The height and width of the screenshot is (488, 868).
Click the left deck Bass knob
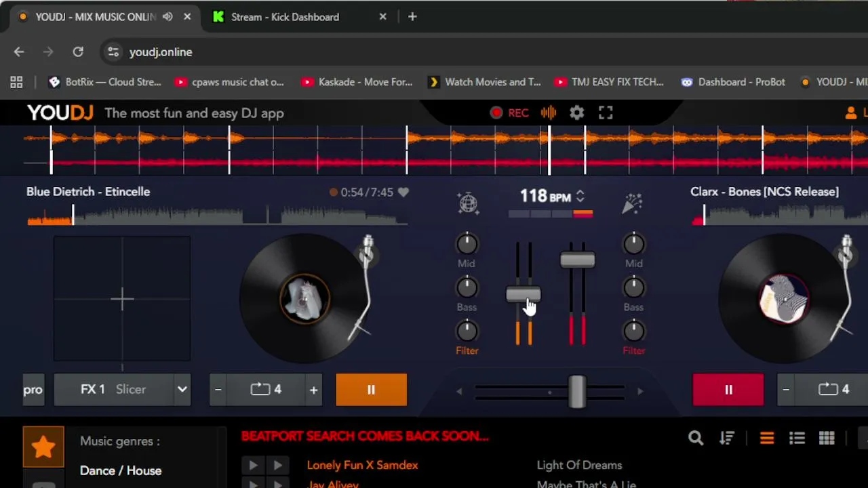click(467, 288)
